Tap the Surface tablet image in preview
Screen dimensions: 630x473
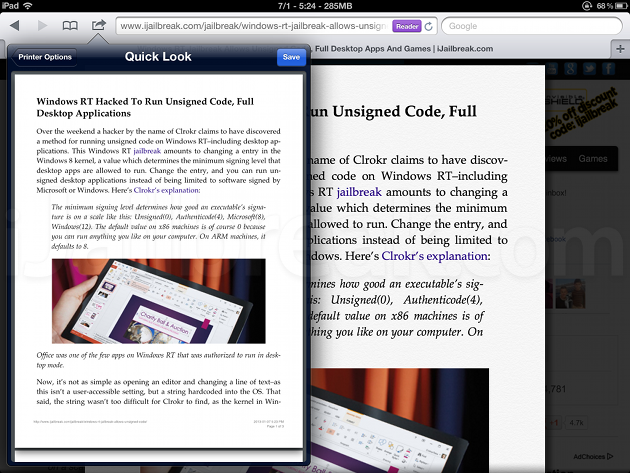point(159,301)
